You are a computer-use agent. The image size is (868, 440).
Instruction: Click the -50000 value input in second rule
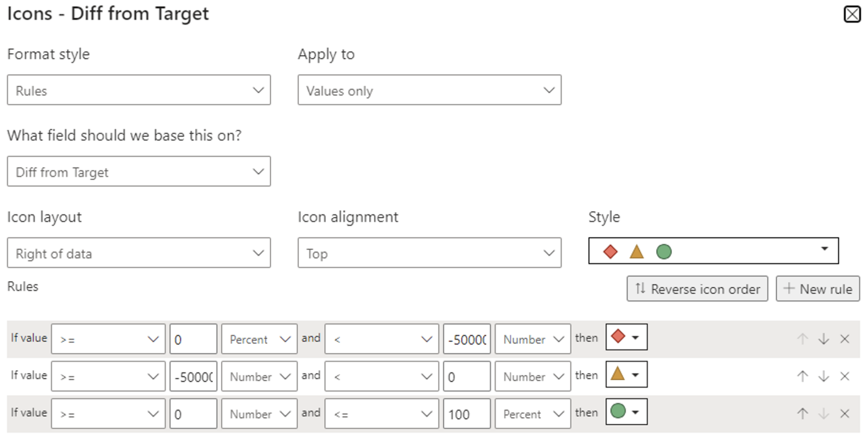[x=193, y=376]
